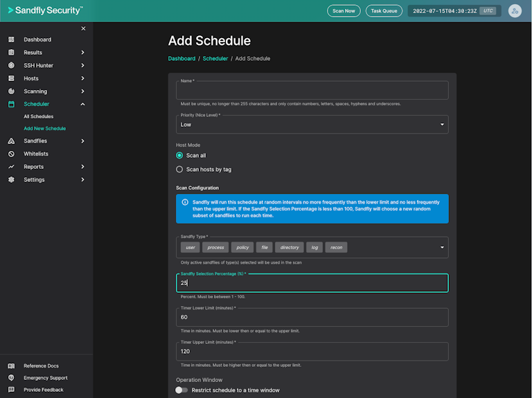Click the Results clipboard icon
This screenshot has height=398, width=532.
click(11, 52)
